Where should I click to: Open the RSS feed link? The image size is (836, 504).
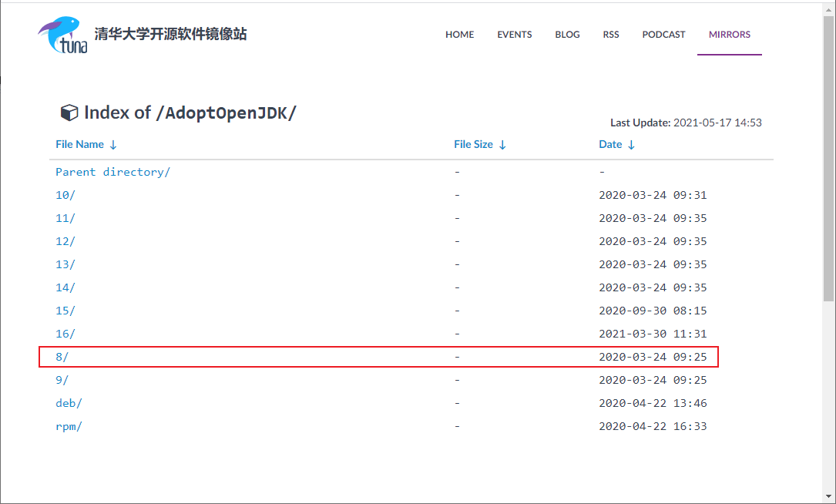click(x=610, y=35)
